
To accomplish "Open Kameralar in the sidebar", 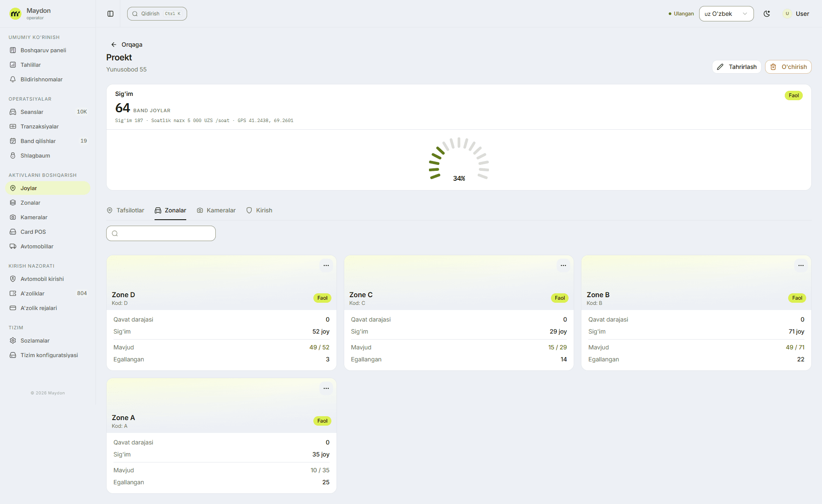I will click(48, 217).
